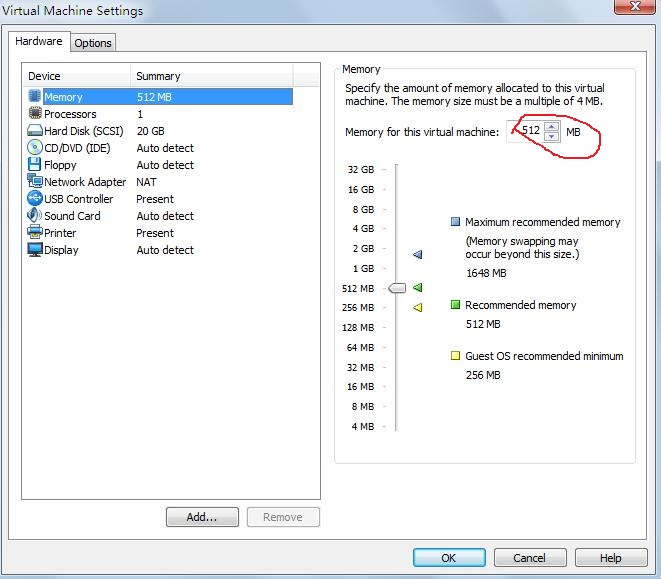Click the Hard Disk (SCSI) icon
The height and width of the screenshot is (579, 661).
pos(35,130)
